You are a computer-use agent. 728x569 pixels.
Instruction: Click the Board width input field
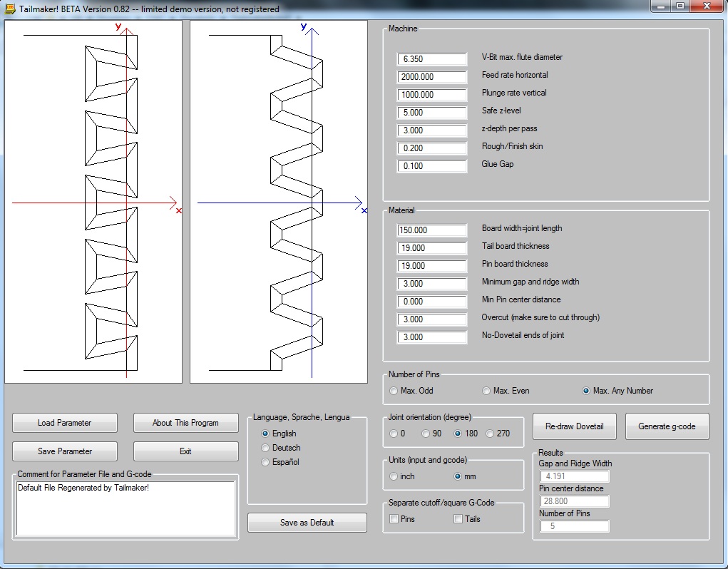(432, 230)
